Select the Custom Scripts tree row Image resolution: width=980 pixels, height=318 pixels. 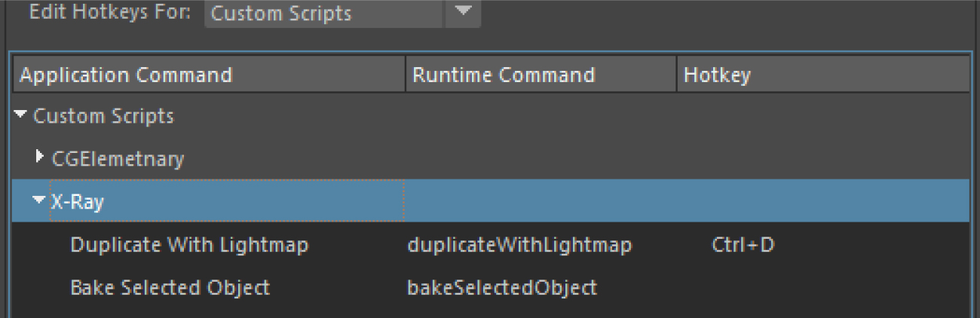(x=104, y=116)
